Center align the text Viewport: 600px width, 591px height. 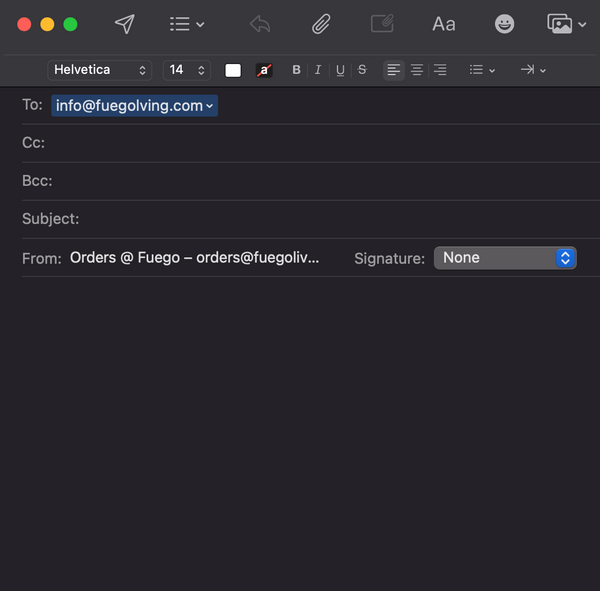pyautogui.click(x=417, y=70)
